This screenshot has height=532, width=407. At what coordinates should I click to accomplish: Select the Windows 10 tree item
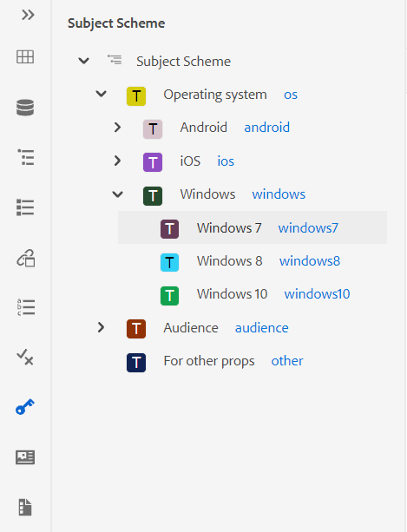pyautogui.click(x=253, y=294)
